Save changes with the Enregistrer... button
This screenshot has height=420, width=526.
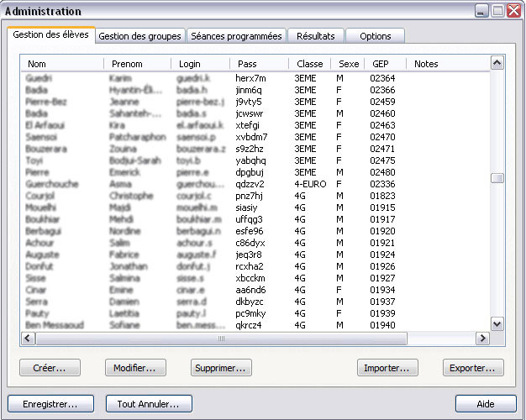click(x=50, y=404)
